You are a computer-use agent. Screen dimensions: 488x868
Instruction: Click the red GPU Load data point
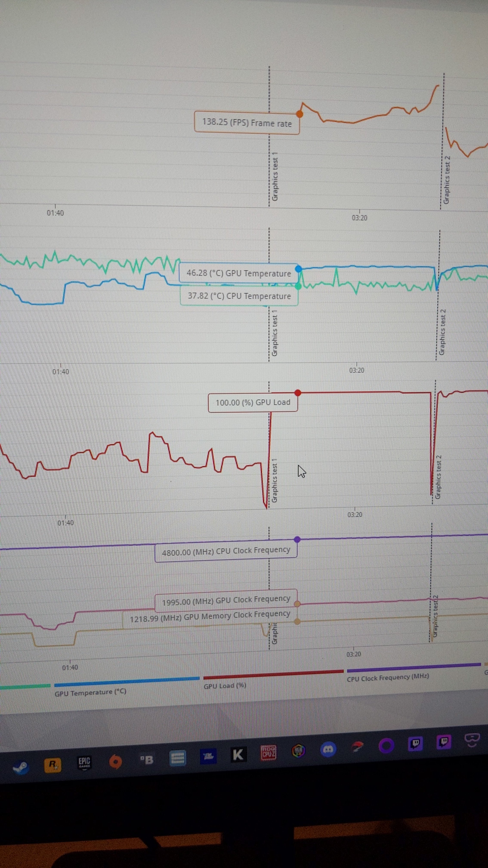tap(297, 392)
